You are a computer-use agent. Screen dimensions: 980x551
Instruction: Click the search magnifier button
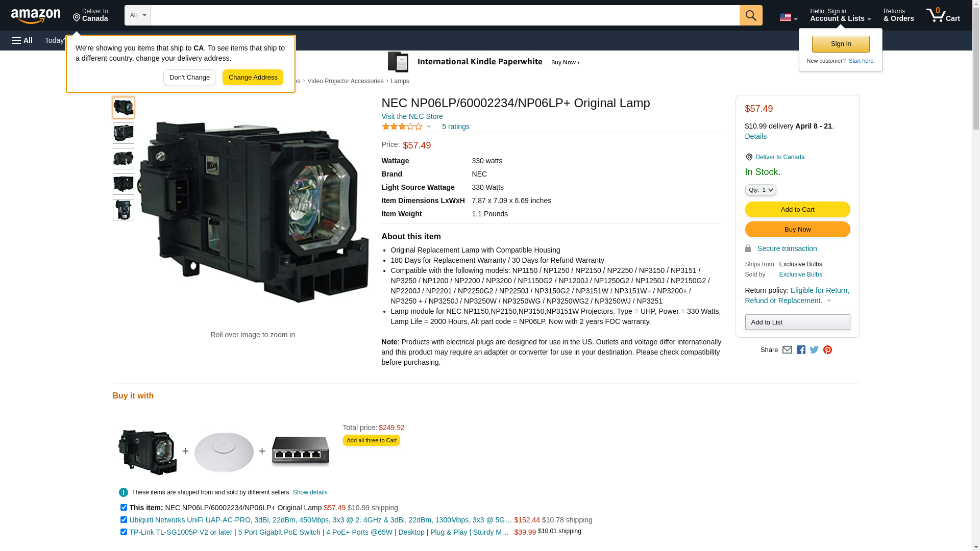tap(751, 15)
